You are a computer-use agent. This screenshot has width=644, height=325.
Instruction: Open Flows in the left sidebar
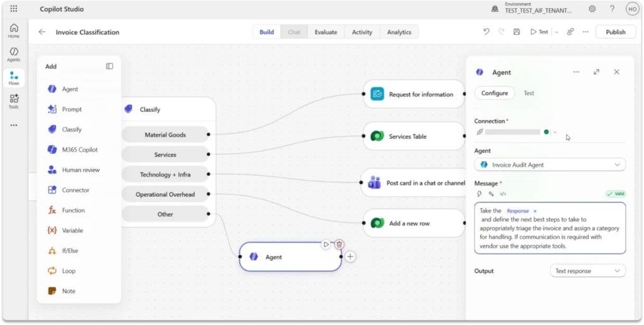tap(14, 78)
